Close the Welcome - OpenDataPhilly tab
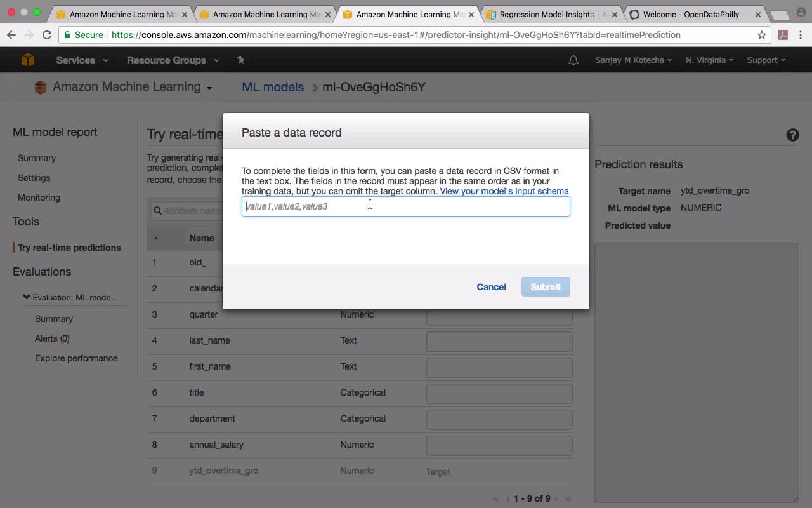This screenshot has height=508, width=812. 757,14
